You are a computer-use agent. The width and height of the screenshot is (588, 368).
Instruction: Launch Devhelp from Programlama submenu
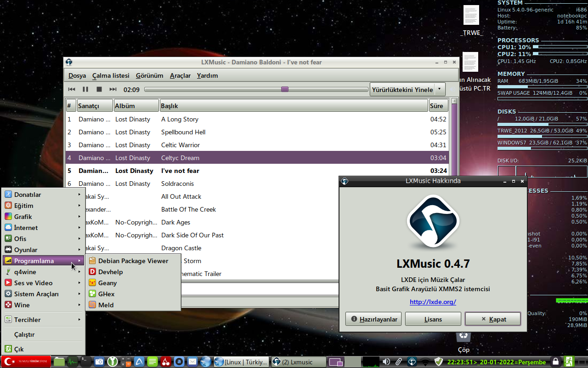134,272
